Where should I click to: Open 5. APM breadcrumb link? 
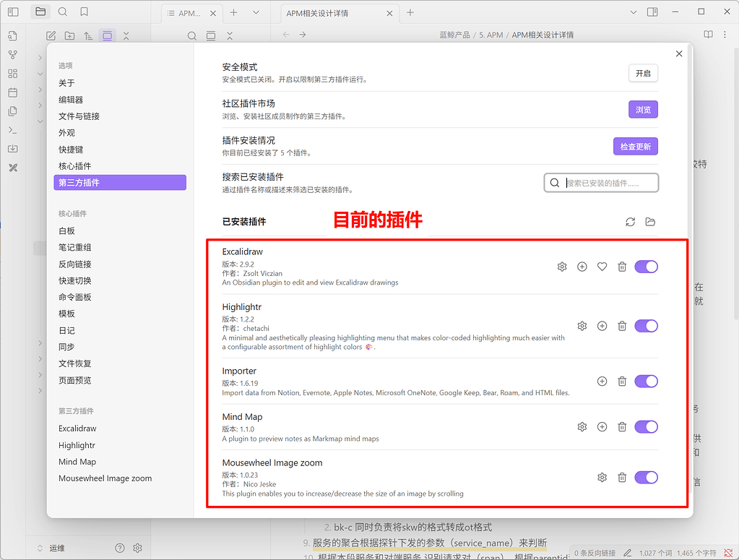(490, 35)
